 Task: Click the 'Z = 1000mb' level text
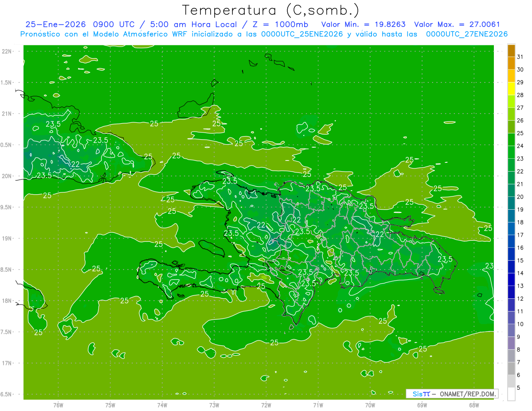(280, 24)
